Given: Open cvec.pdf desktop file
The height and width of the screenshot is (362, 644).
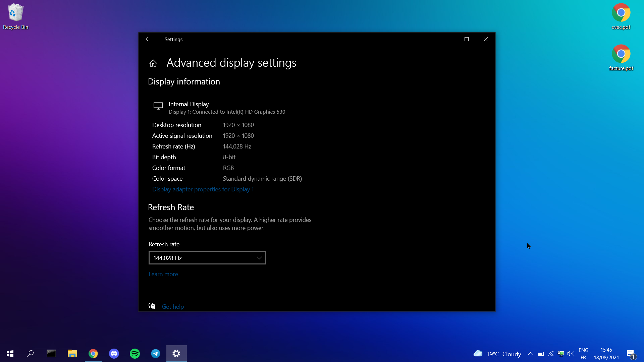Looking at the screenshot, I should [x=621, y=16].
